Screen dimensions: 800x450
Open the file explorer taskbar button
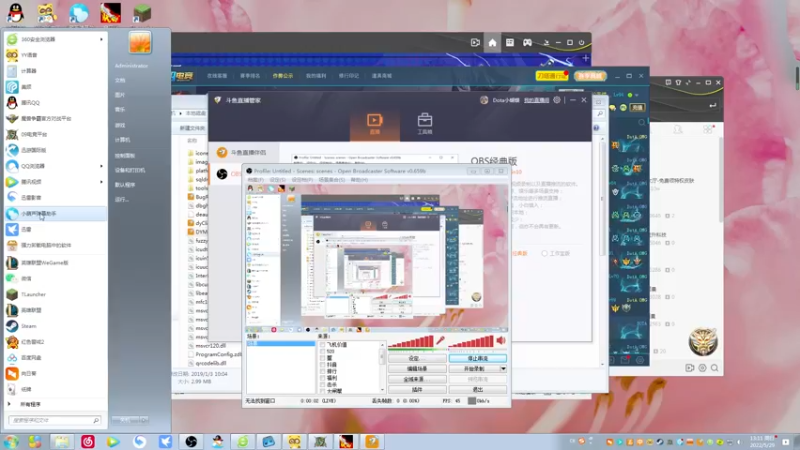pos(62,441)
